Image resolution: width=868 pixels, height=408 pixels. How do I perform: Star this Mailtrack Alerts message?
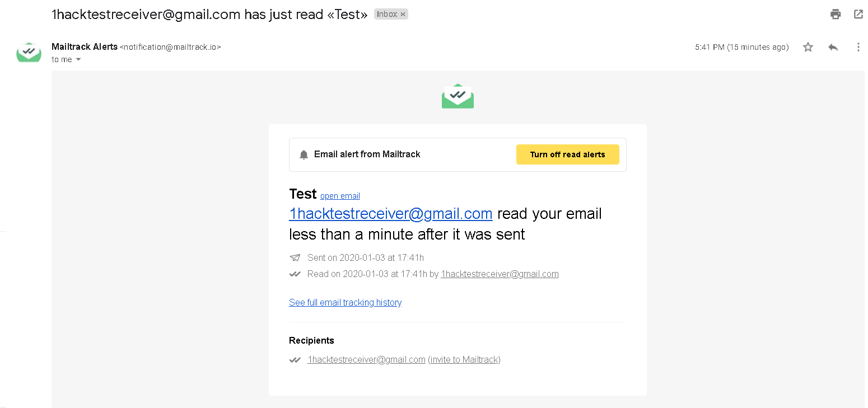(808, 47)
